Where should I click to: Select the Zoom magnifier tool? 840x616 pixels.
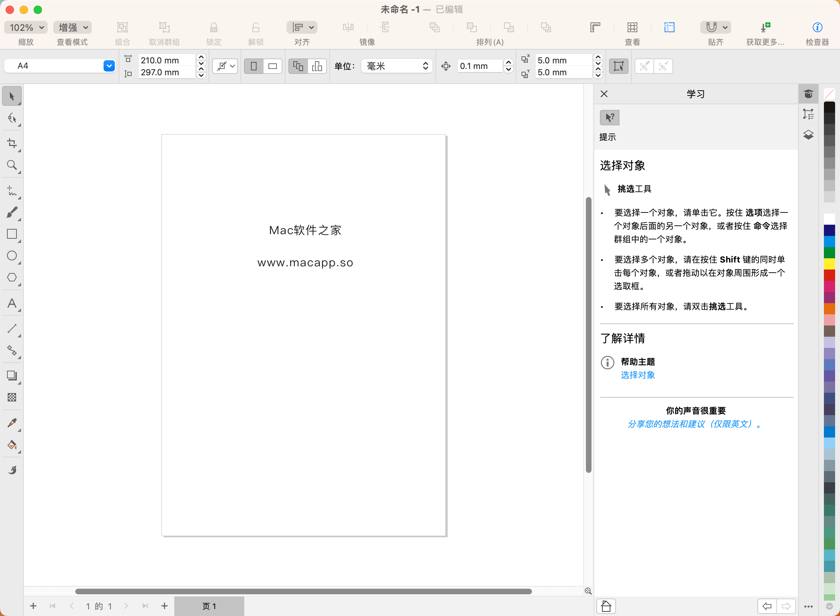click(12, 165)
